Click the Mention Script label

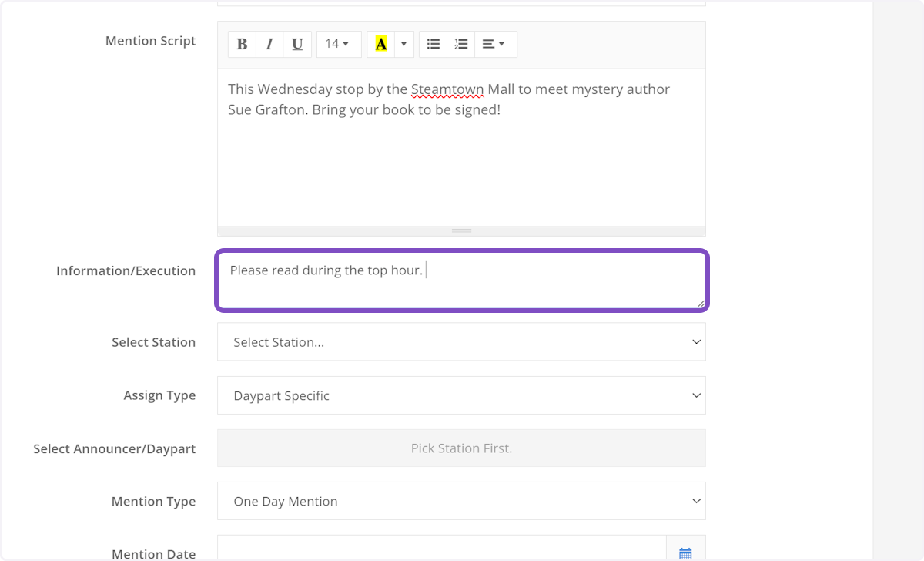coord(151,41)
